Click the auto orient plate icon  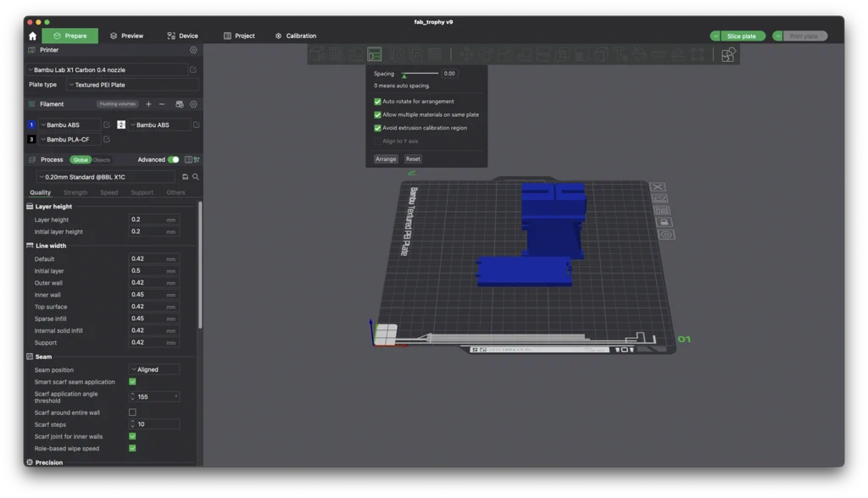[x=659, y=199]
